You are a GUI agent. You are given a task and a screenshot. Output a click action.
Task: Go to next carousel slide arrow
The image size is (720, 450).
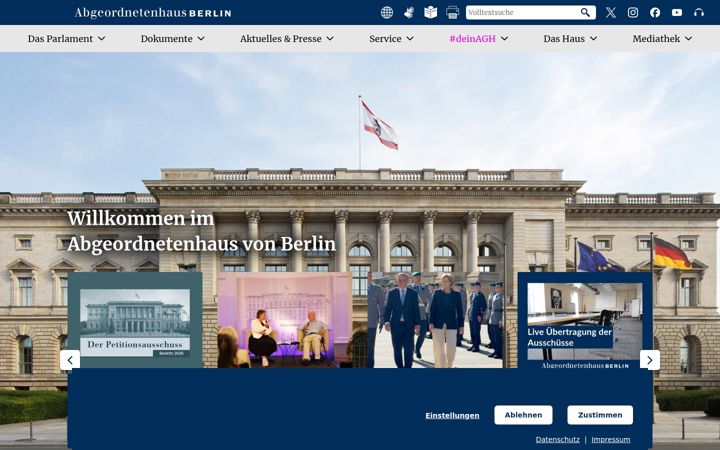click(650, 360)
